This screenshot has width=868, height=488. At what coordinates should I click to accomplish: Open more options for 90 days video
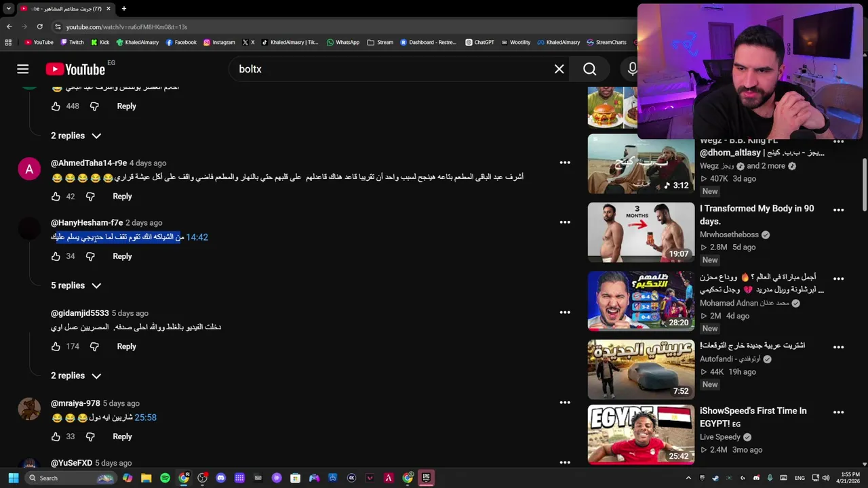click(x=839, y=209)
